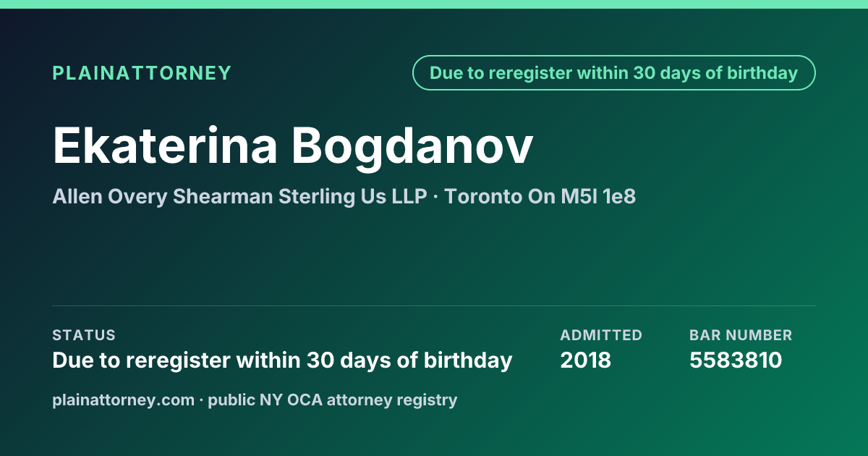The image size is (868, 456).
Task: Select bar number 5583810
Action: pyautogui.click(x=736, y=360)
